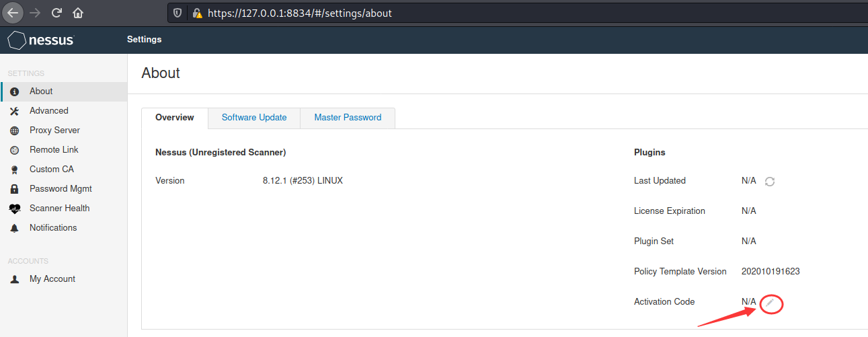Click the About info icon in sidebar

tap(15, 91)
